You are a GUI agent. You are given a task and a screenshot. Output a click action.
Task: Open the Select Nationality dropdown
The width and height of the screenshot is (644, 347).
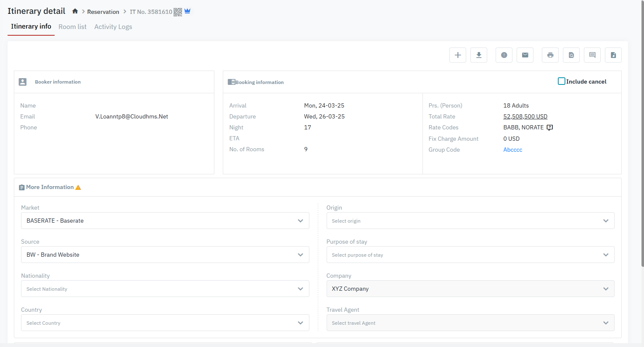click(x=165, y=289)
